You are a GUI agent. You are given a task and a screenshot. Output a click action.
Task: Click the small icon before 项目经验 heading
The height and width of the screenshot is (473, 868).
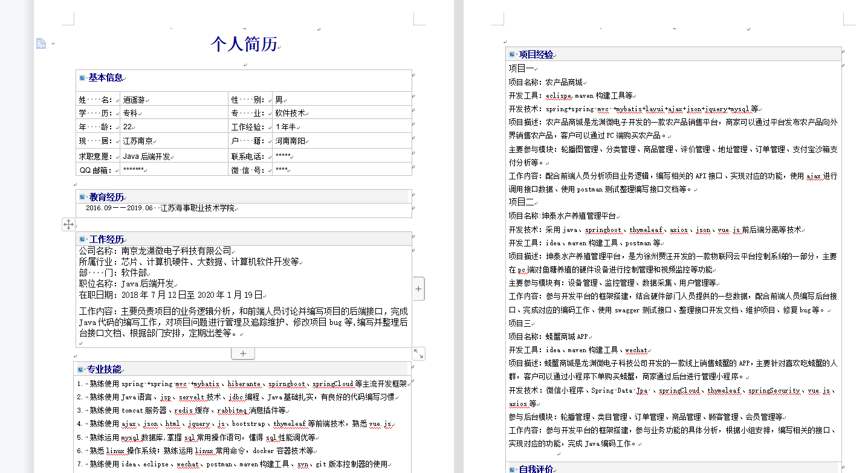[x=512, y=54]
